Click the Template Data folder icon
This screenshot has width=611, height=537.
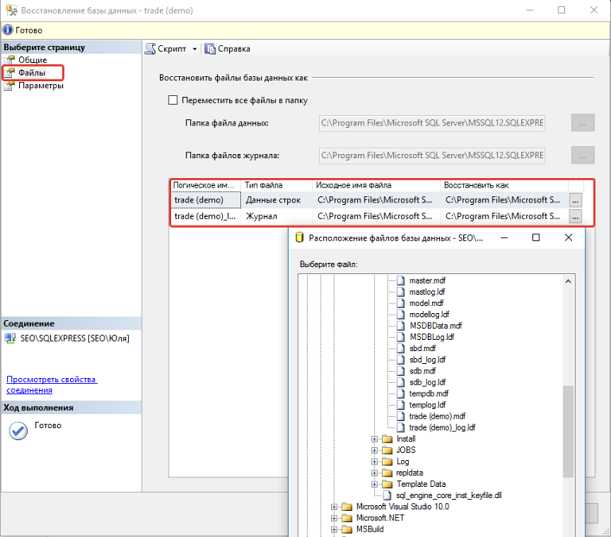[x=387, y=484]
